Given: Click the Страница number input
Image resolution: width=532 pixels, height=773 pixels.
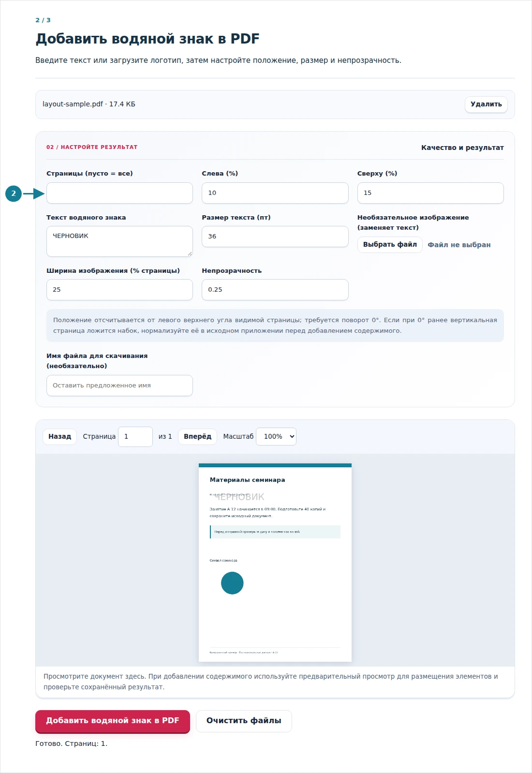Looking at the screenshot, I should pos(135,437).
